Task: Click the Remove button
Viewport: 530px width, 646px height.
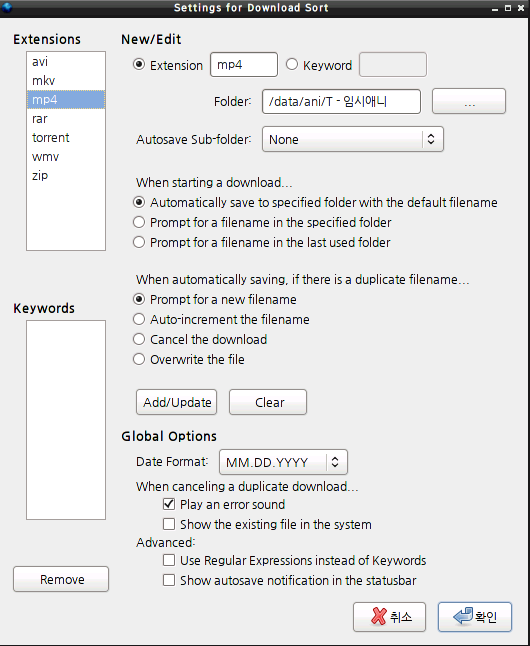Action: click(x=61, y=579)
